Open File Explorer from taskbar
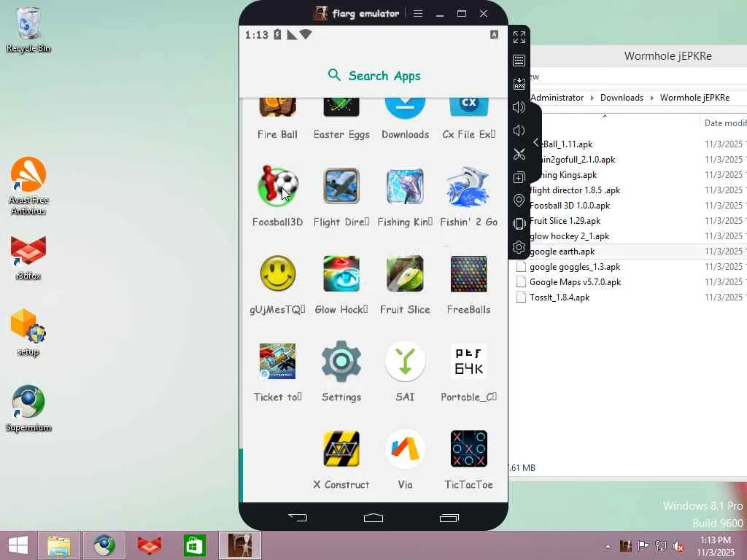This screenshot has height=560, width=747. coord(60,545)
